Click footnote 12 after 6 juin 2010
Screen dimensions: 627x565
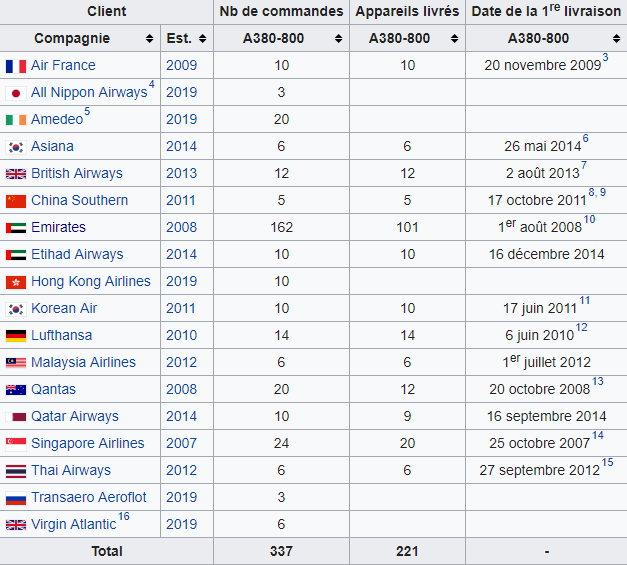pyautogui.click(x=581, y=327)
